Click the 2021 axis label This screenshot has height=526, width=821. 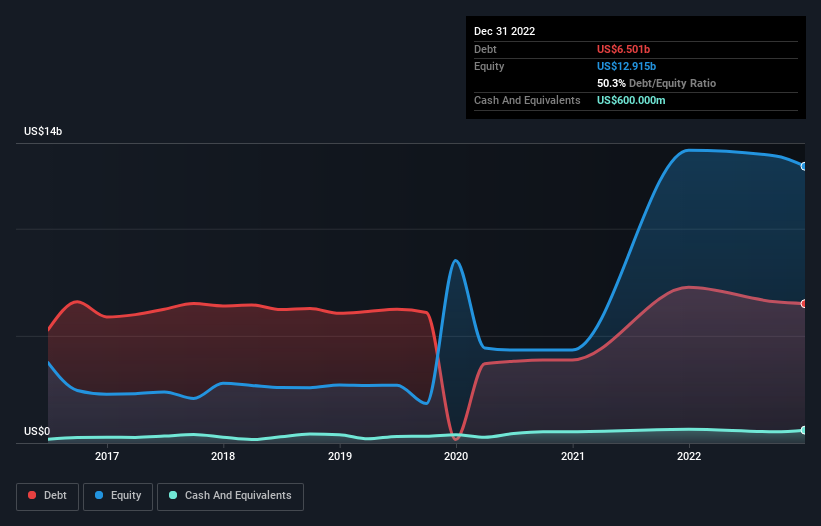click(x=573, y=456)
